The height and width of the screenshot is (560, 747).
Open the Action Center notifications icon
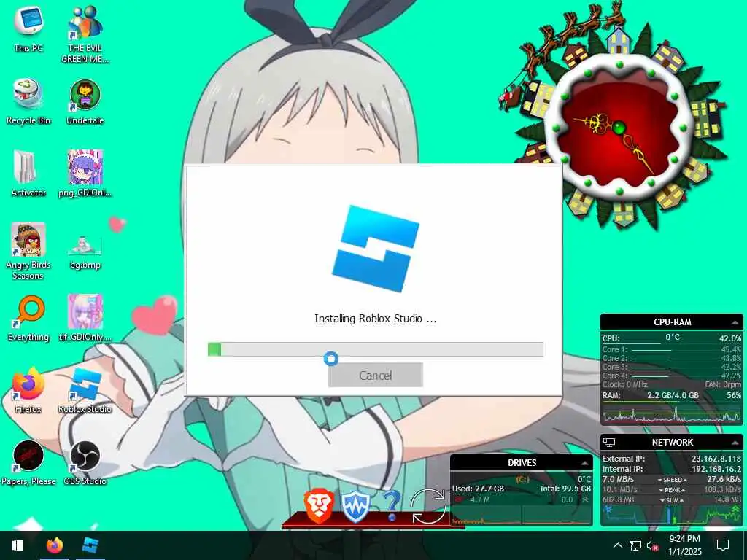click(x=723, y=545)
